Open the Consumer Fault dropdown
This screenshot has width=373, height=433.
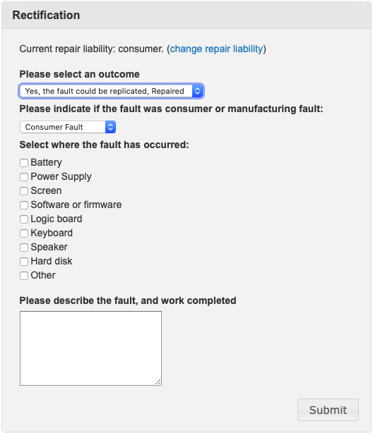coord(68,127)
